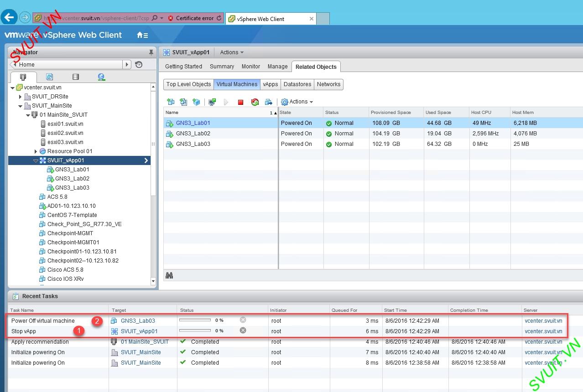Click the binoculars find icon

coord(169,275)
